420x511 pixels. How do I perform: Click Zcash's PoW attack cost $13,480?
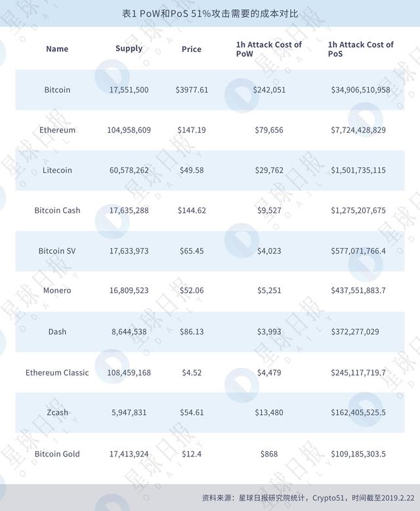[x=269, y=413]
